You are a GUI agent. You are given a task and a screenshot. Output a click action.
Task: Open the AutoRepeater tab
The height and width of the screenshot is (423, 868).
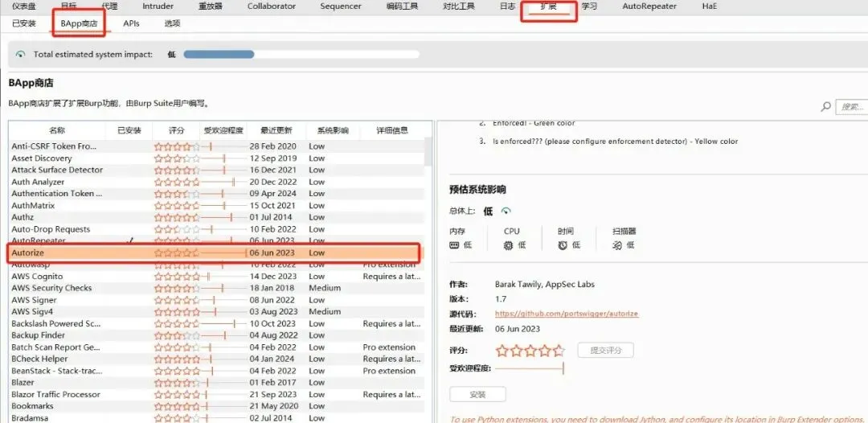click(649, 6)
